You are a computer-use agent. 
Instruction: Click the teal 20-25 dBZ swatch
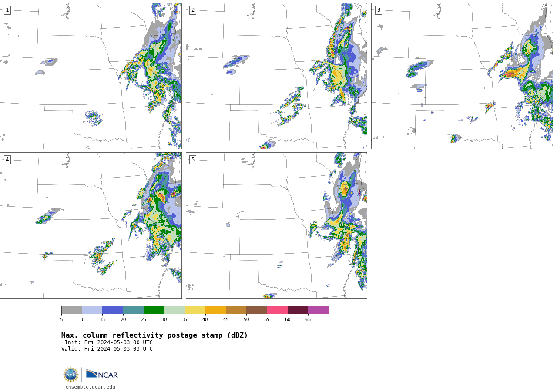point(133,310)
